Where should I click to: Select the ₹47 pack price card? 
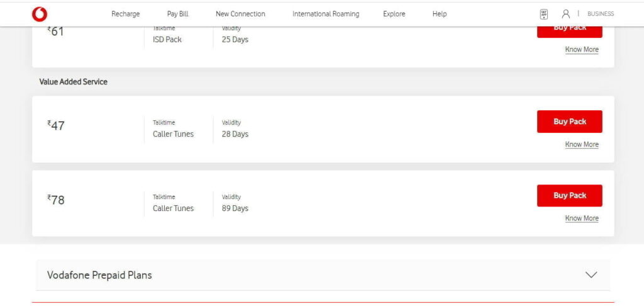pos(323,129)
